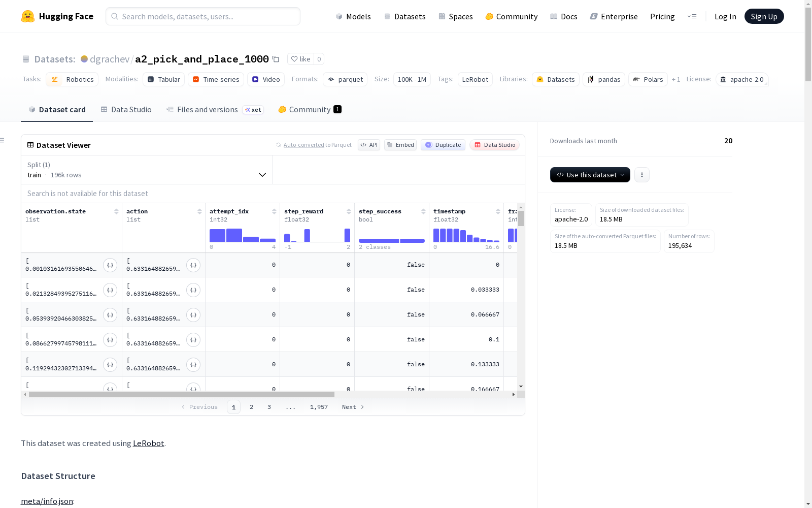Open the navigation more-options menu icon
This screenshot has height=508, width=812.
pyautogui.click(x=692, y=16)
